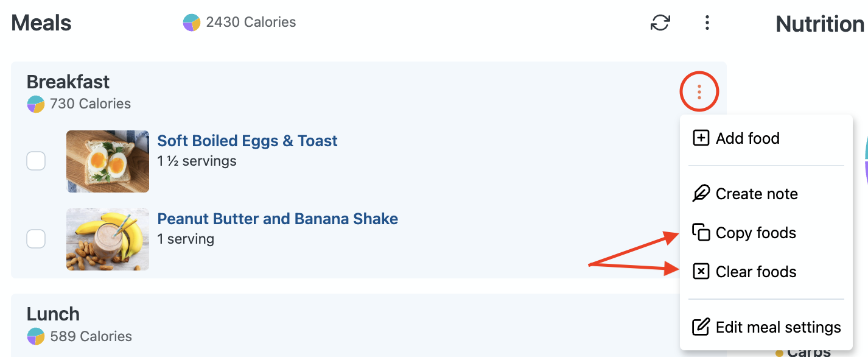
Task: Select the Lunch meal heading
Action: tap(53, 314)
